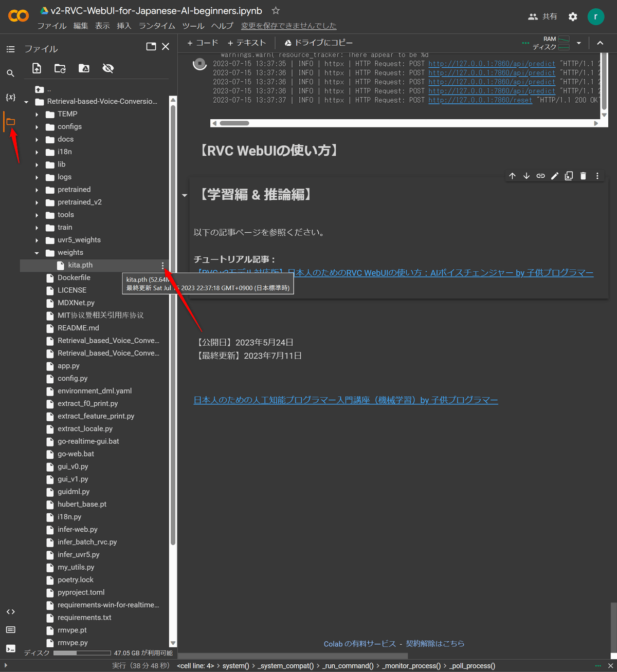Open Colab の有料サービス link
Viewport: 617px width, 672px height.
(x=360, y=644)
